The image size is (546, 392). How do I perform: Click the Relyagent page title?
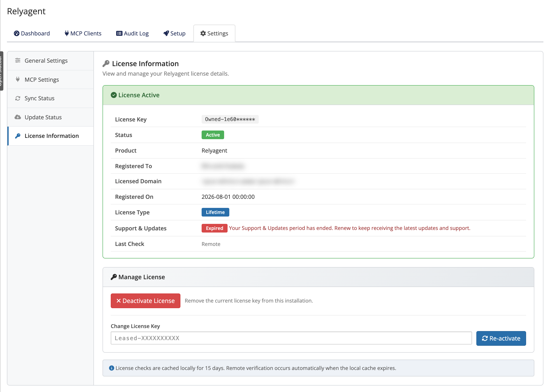26,11
